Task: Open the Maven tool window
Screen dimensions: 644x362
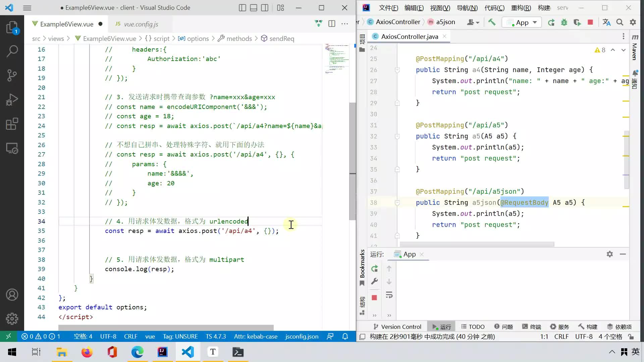Action: click(635, 47)
